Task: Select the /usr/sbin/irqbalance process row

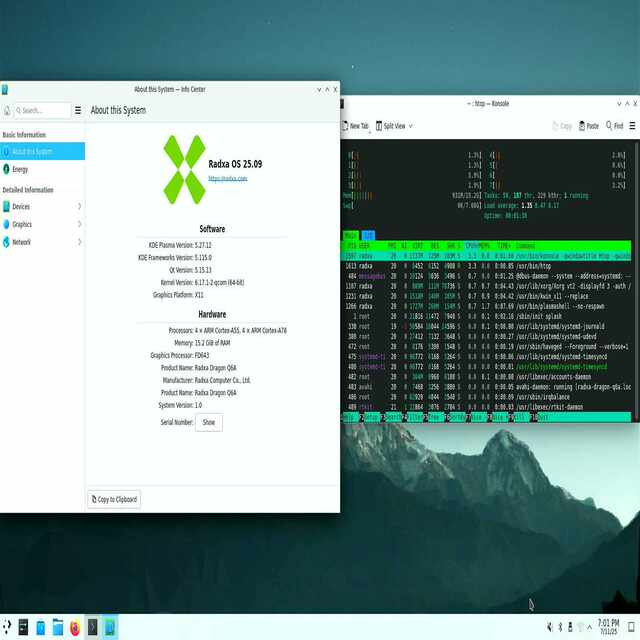Action: point(486,397)
